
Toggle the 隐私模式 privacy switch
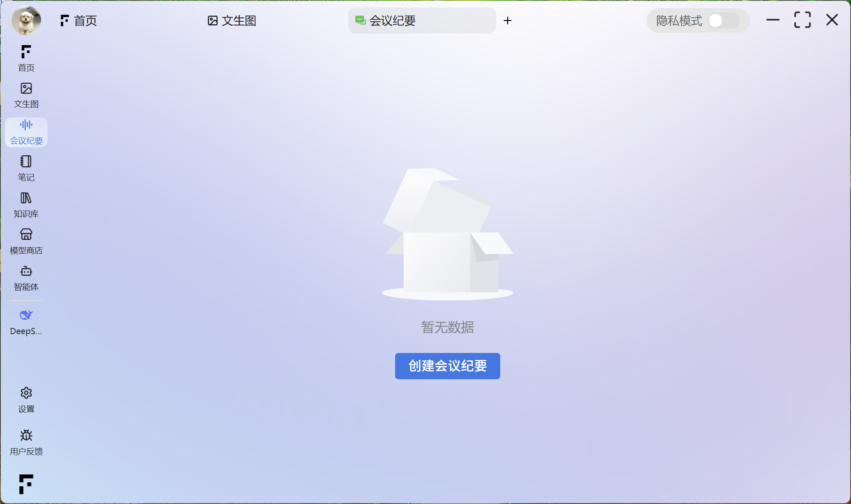(x=723, y=21)
